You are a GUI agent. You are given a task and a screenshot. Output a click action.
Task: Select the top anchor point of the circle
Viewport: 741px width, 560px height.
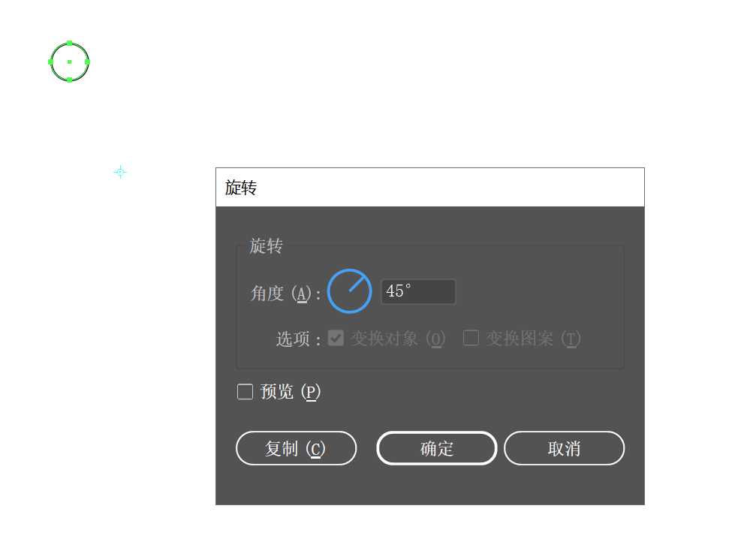[70, 44]
